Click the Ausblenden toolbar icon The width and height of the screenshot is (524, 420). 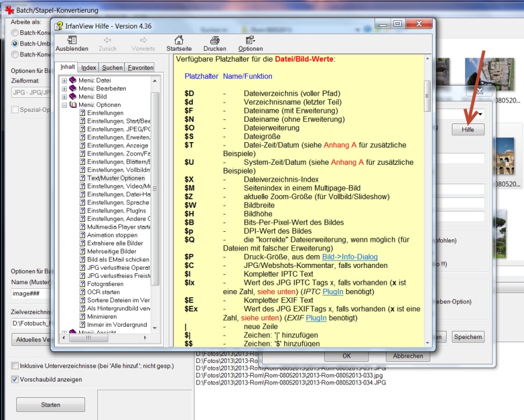pos(72,40)
